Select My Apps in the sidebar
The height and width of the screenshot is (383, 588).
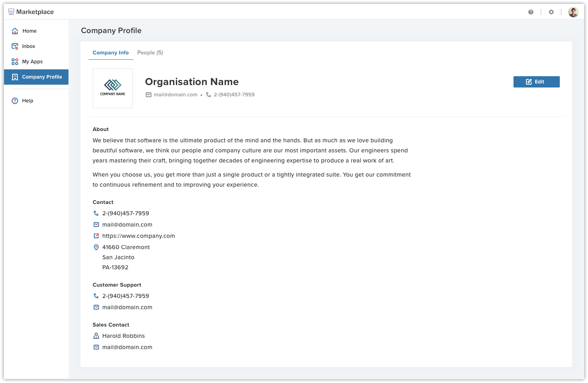click(x=14, y=61)
